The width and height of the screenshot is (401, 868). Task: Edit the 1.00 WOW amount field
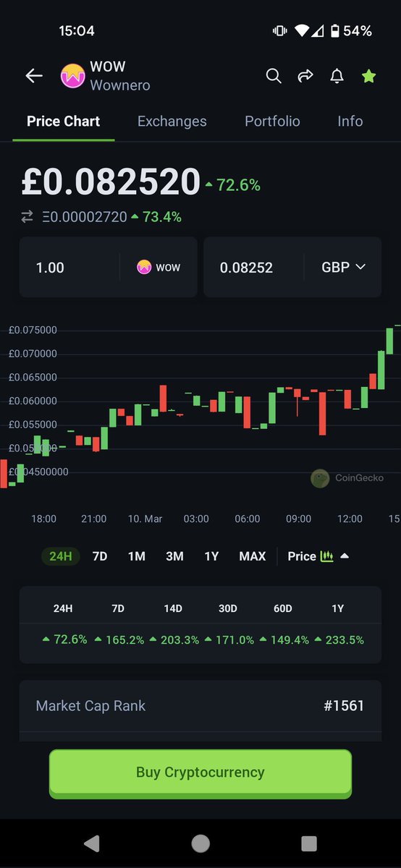tap(69, 267)
